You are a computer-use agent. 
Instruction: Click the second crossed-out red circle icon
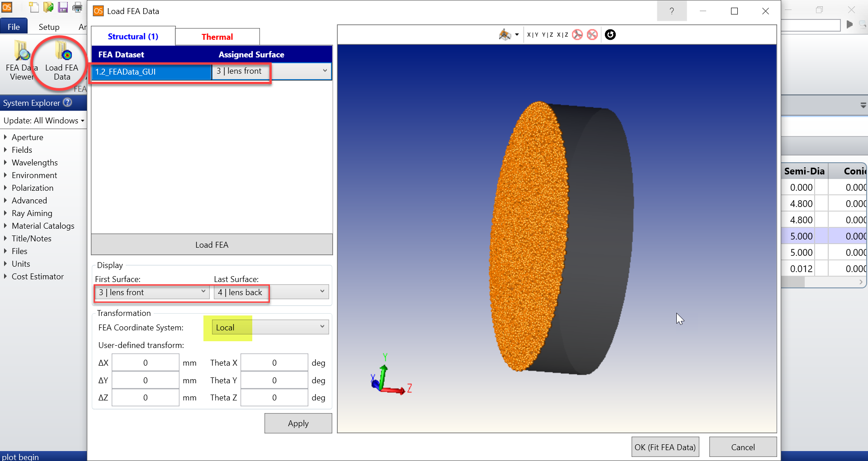(x=592, y=35)
